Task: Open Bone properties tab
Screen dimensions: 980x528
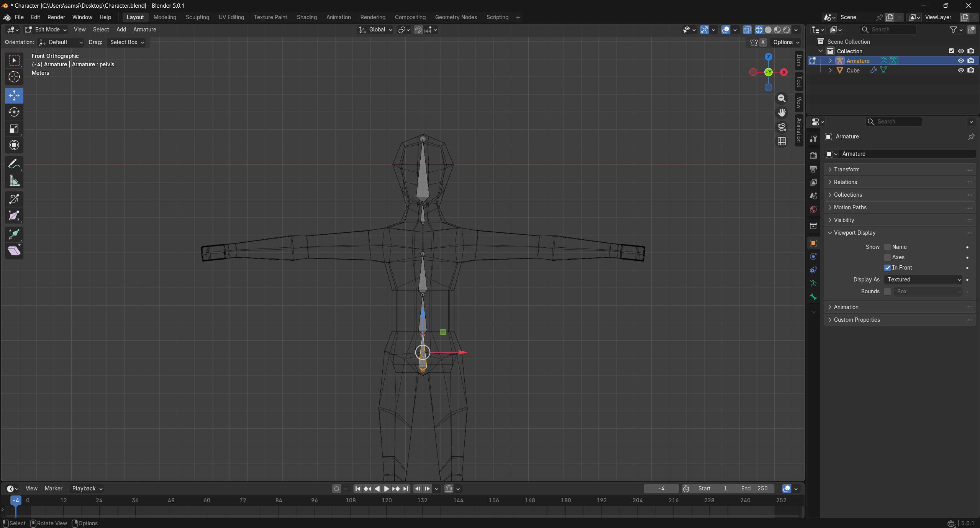Action: click(813, 297)
